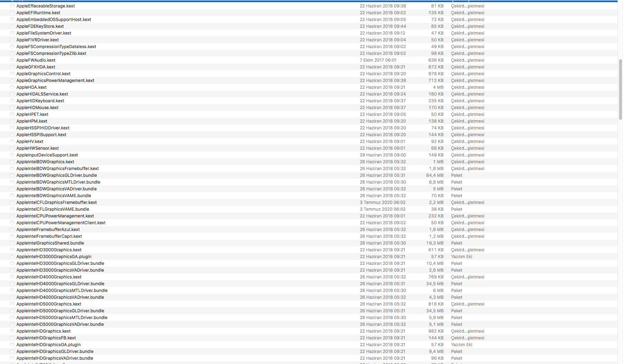
Task: Click the AppleIntelCFLGraphicsVAME.bundle icon
Action: pos(12,209)
